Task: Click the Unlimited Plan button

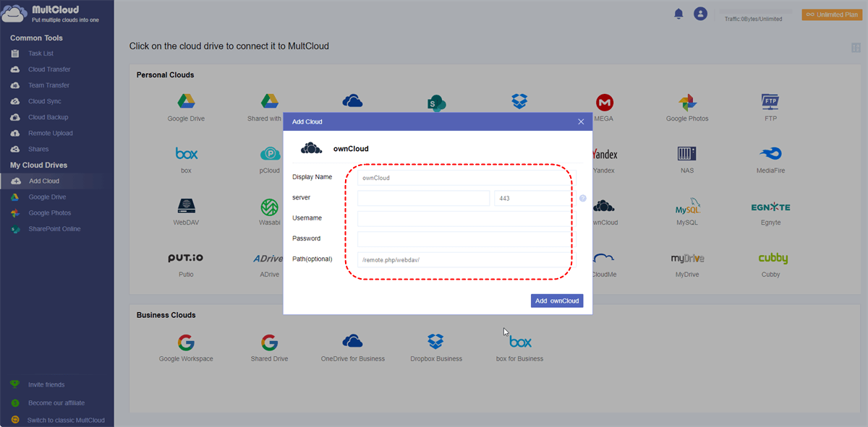Action: click(x=832, y=14)
